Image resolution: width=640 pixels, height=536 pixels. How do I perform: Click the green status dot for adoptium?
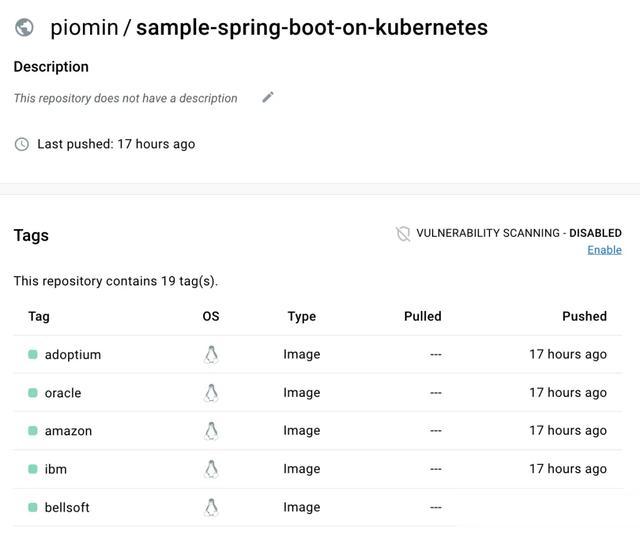pos(33,354)
